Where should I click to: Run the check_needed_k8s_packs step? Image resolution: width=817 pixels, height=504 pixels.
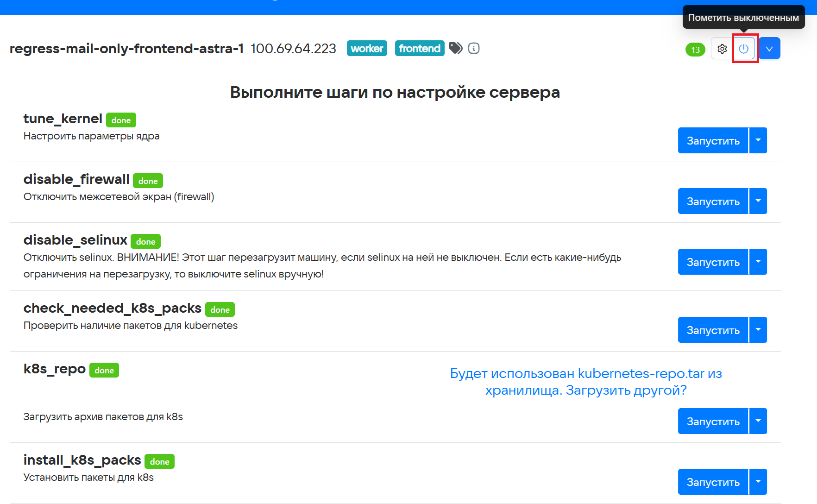pos(713,330)
